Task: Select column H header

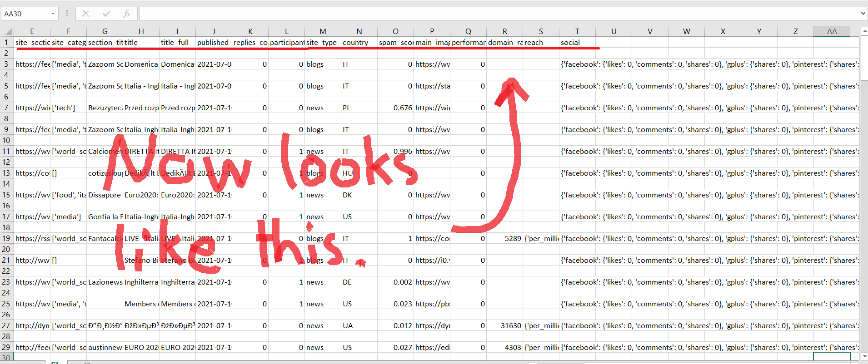Action: pyautogui.click(x=141, y=31)
